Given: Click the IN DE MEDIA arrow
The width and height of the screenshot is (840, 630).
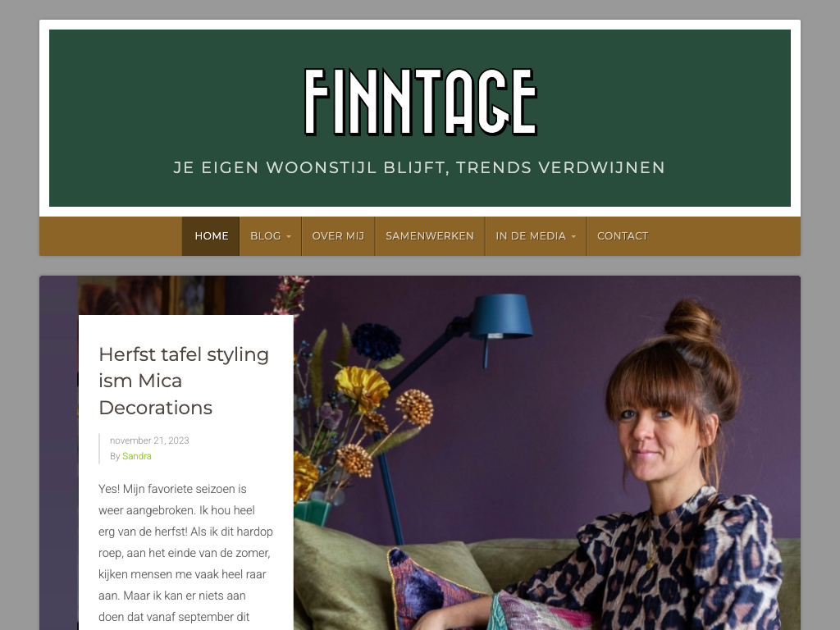Looking at the screenshot, I should click(x=573, y=237).
